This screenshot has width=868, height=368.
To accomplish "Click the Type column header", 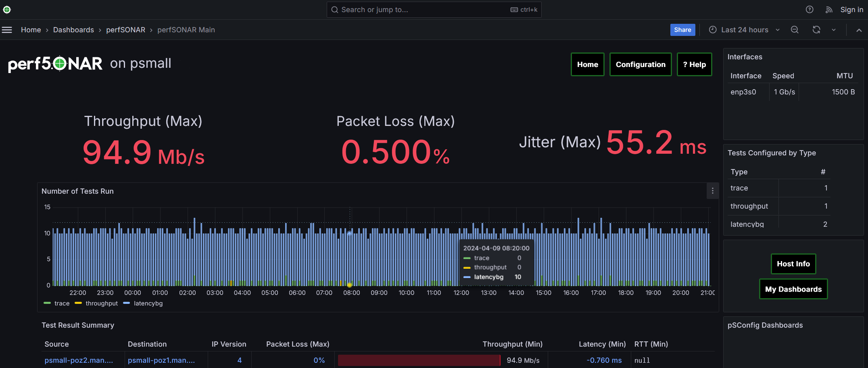I will 739,172.
